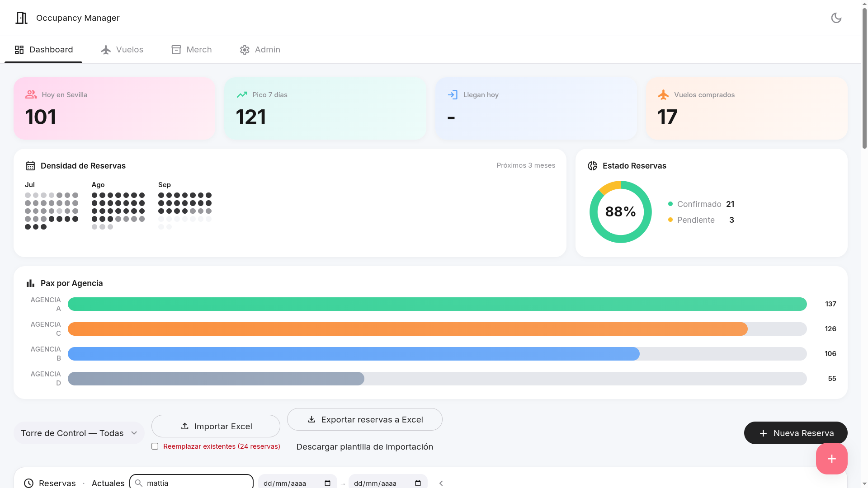Click the clock icon beside Reservas
Image resolution: width=868 pixels, height=488 pixels.
click(28, 483)
